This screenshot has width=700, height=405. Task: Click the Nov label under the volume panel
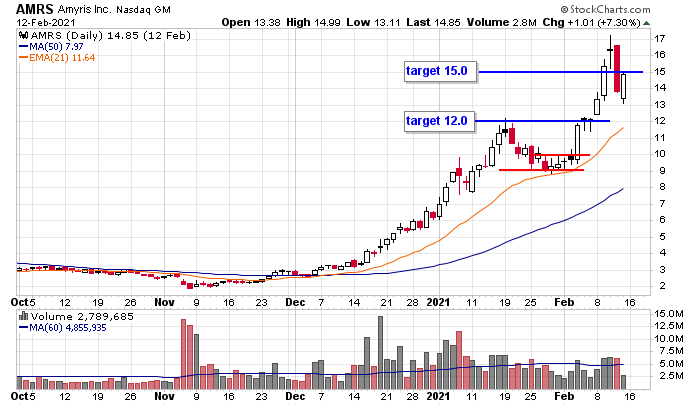click(x=164, y=396)
